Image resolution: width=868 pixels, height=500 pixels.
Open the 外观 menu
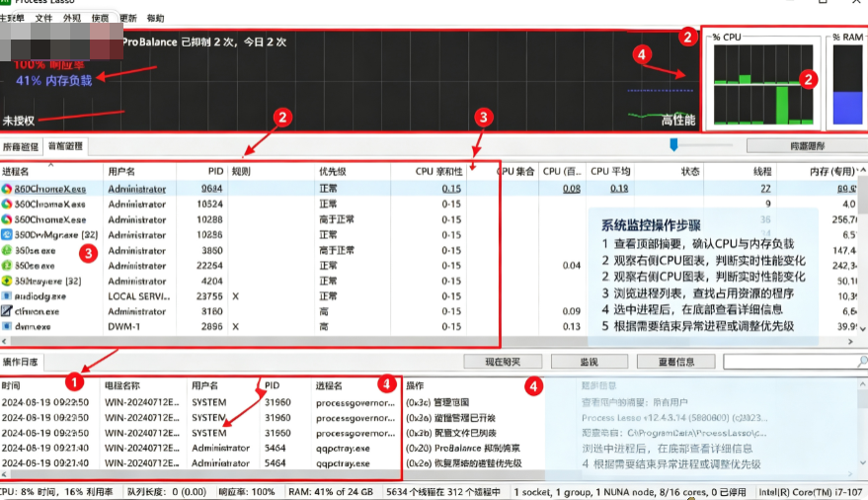coord(72,18)
